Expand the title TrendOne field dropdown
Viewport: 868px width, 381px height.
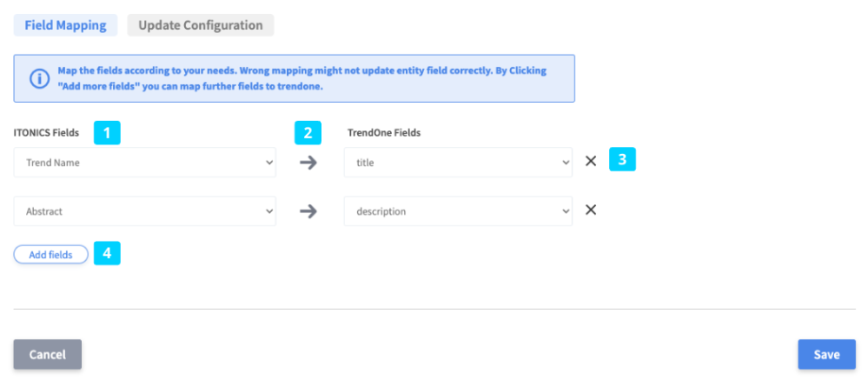(x=458, y=162)
